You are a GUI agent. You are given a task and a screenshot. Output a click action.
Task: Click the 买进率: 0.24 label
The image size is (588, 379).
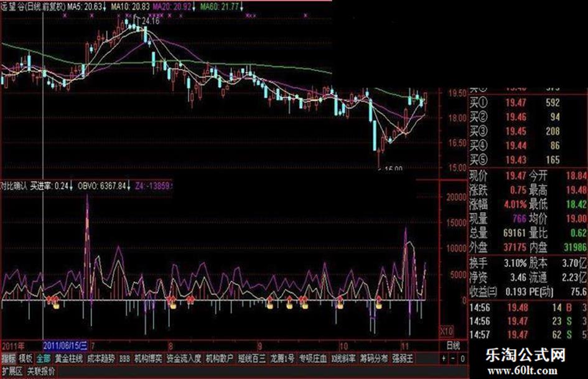[51, 185]
